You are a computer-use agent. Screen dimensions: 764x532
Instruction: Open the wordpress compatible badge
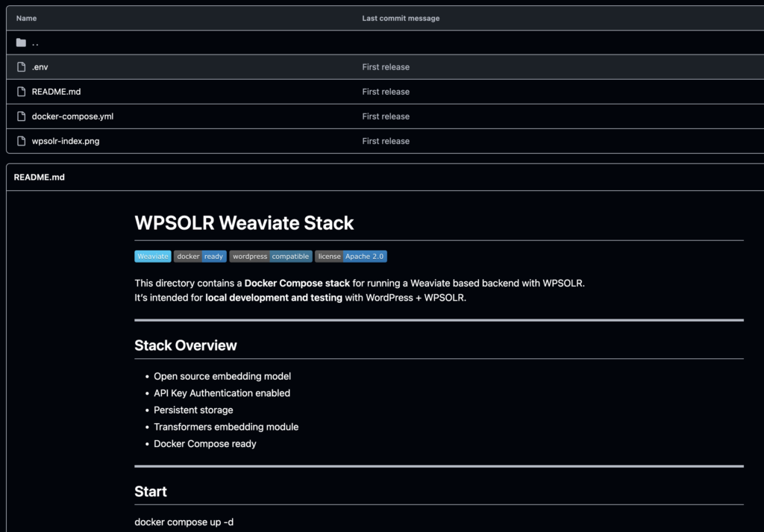pyautogui.click(x=271, y=256)
